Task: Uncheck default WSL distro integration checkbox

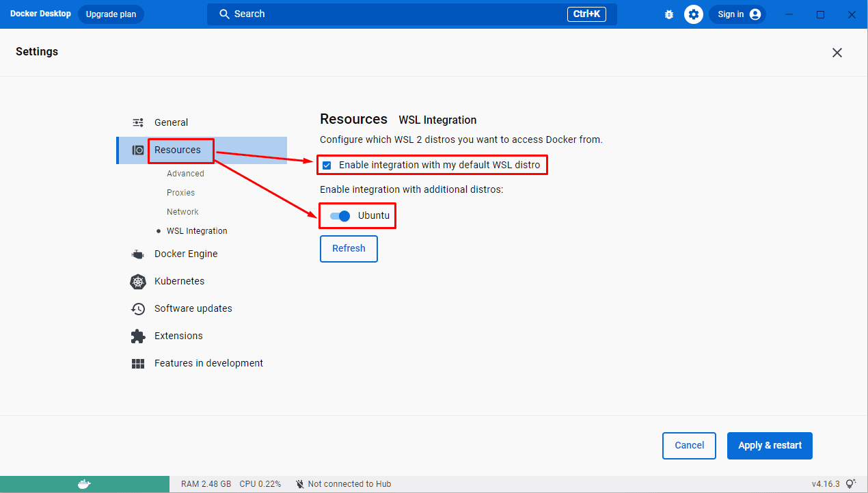Action: tap(327, 165)
